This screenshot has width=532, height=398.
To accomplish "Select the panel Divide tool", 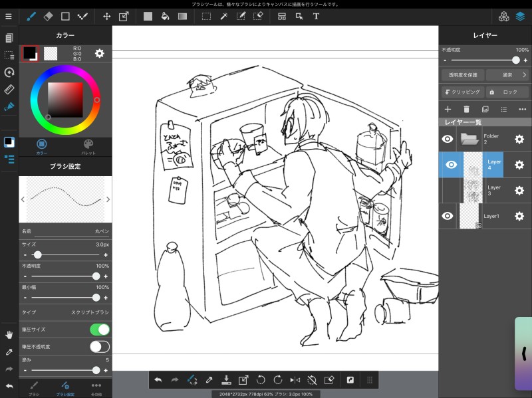I will (281, 16).
